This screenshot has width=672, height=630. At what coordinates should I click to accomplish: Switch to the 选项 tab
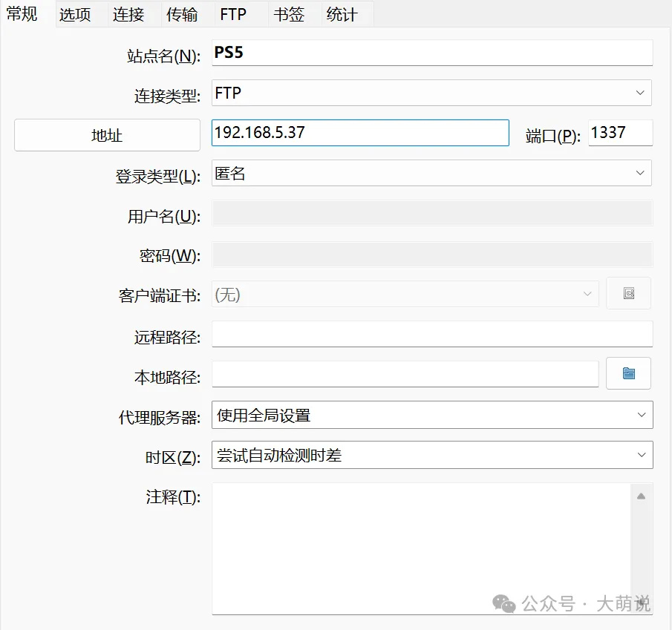tap(75, 15)
